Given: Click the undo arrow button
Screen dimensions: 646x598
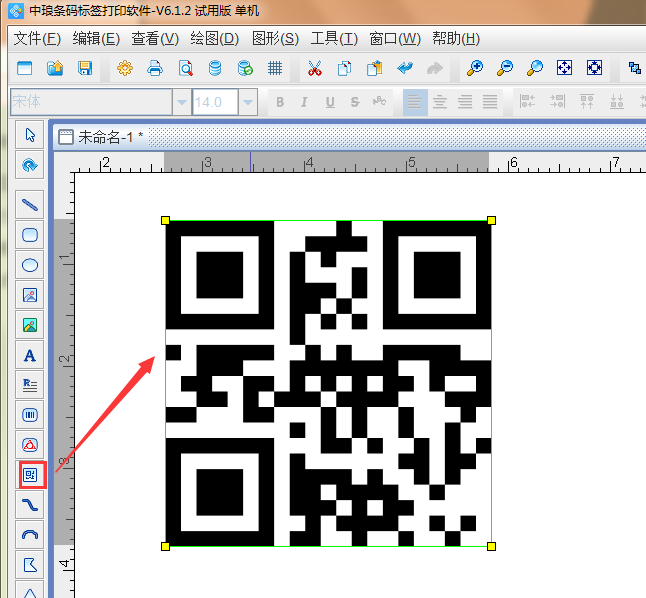Looking at the screenshot, I should click(405, 69).
